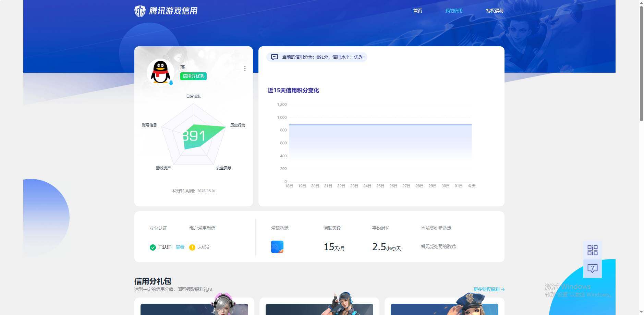Screen dimensions: 644x315
Task: Open the three-dot profile menu
Action: pos(245,69)
